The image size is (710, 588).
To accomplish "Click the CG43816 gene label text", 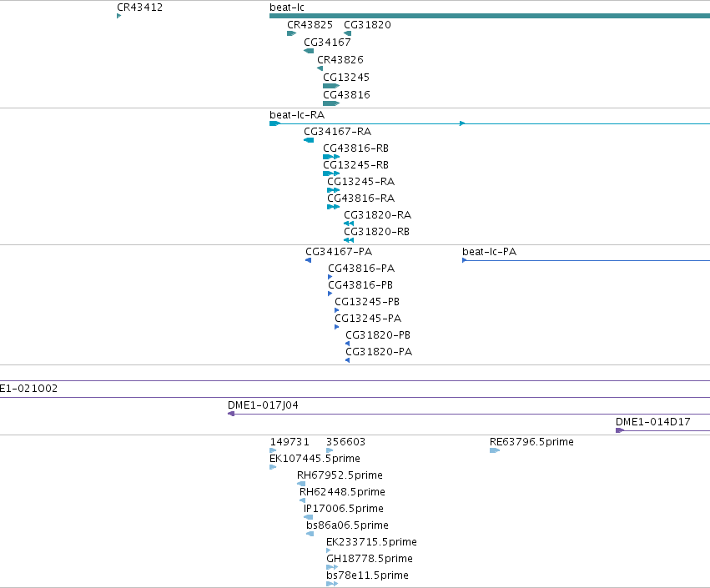I will tap(346, 94).
